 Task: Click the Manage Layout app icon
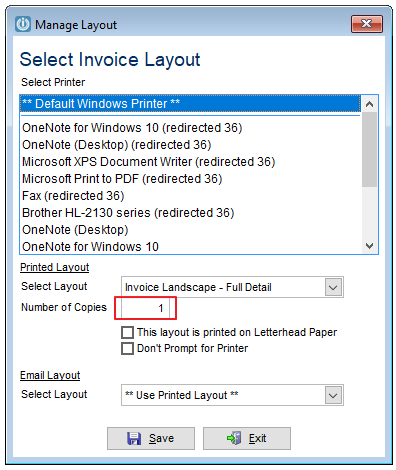click(x=23, y=24)
